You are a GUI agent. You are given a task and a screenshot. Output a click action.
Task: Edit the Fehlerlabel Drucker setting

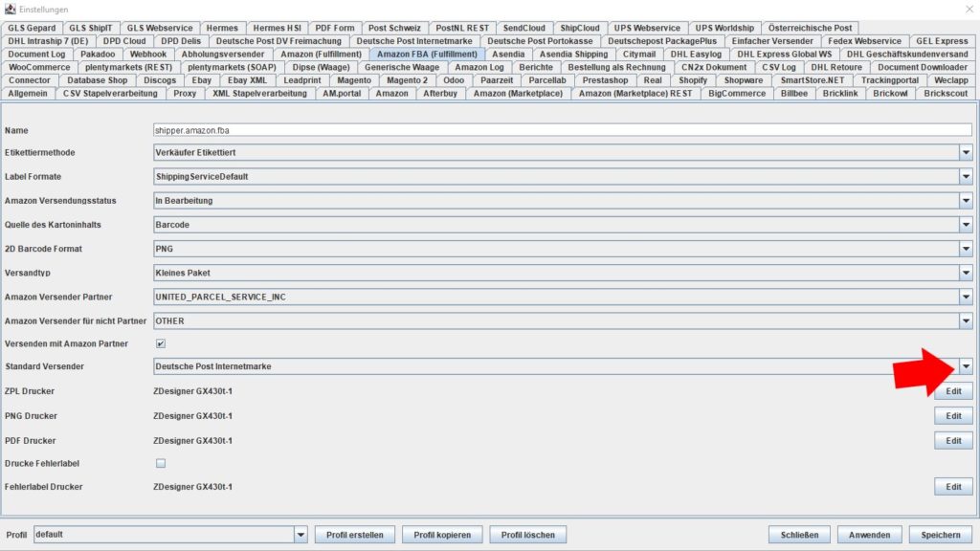953,487
